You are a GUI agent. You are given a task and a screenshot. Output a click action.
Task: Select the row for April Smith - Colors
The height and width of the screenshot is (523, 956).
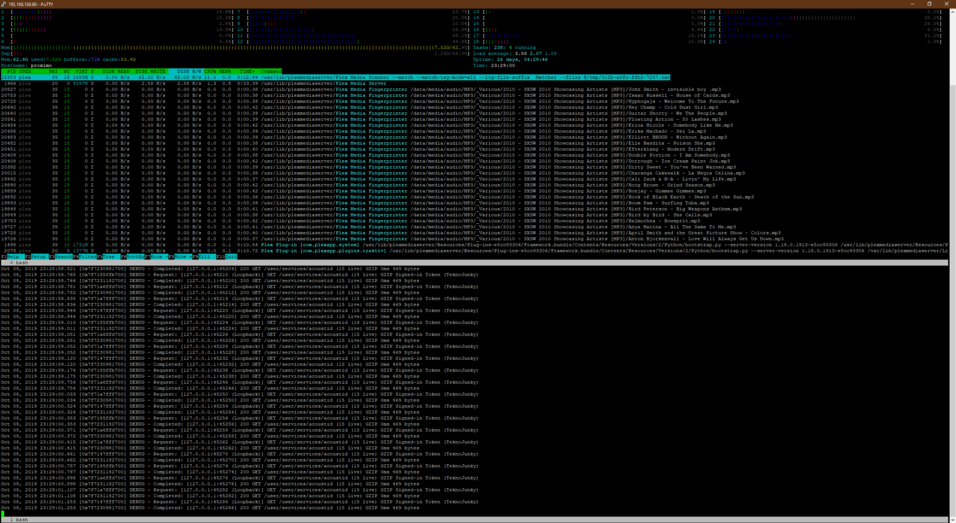coord(391,233)
